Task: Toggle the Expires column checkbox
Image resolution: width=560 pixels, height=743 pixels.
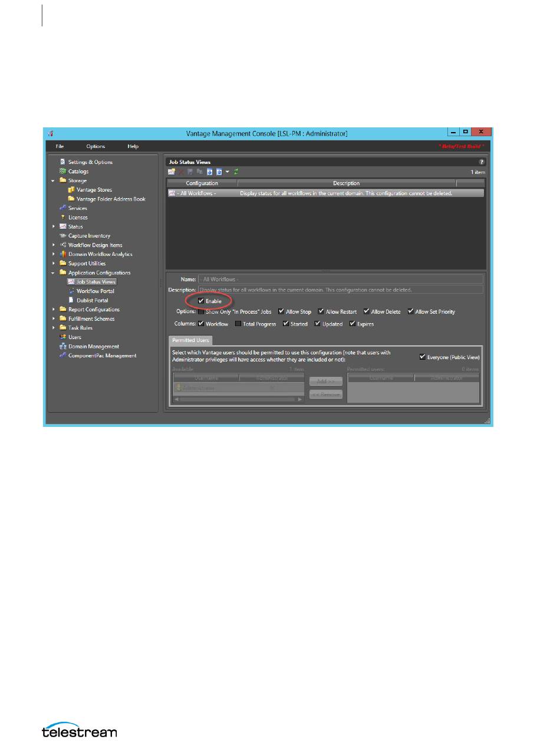Action: point(353,324)
